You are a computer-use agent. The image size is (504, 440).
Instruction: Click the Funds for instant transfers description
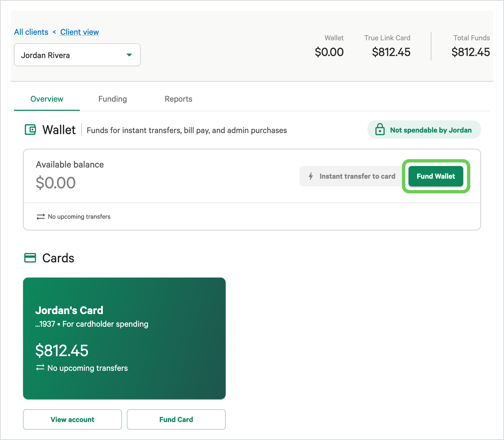click(x=187, y=130)
